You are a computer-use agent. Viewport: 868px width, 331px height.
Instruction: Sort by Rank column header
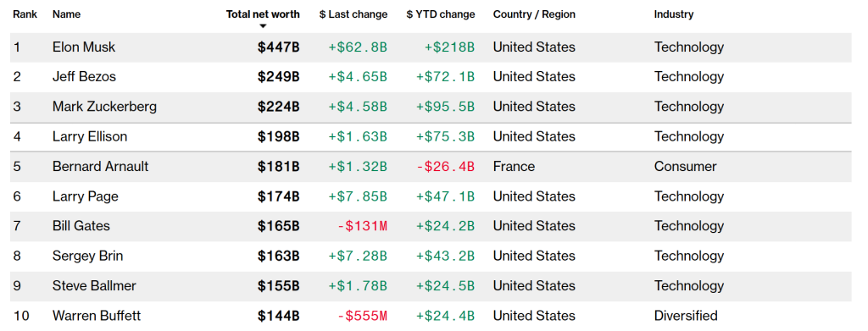25,14
